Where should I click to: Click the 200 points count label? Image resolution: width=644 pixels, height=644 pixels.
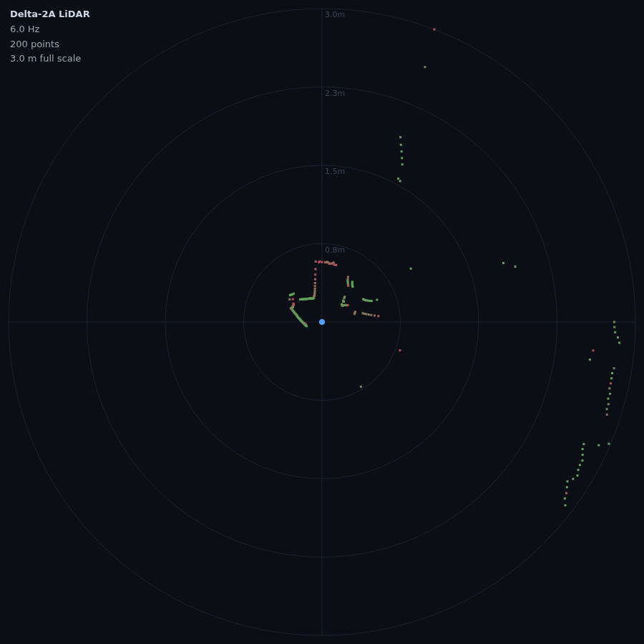(x=34, y=44)
